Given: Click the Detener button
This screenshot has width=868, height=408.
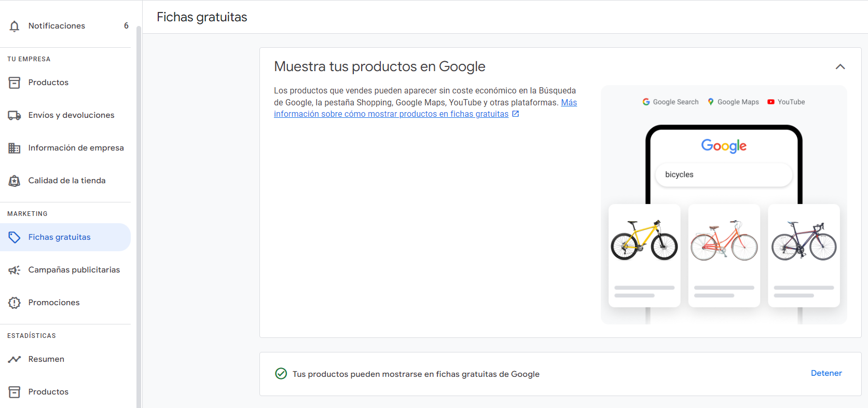Looking at the screenshot, I should 826,373.
